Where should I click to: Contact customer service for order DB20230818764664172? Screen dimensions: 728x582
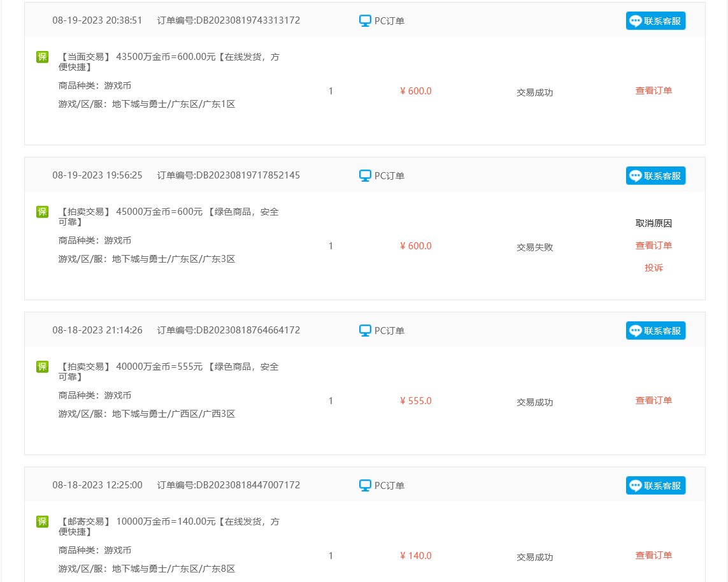(x=655, y=330)
